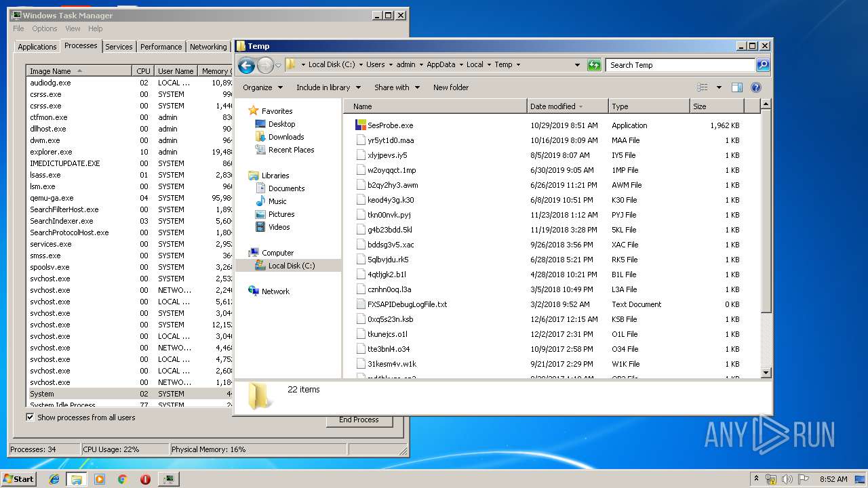Click file list scrollbar down arrow
868x488 pixels.
[x=766, y=373]
